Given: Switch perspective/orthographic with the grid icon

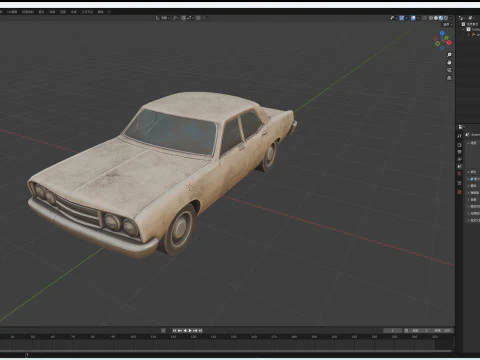Looking at the screenshot, I should pos(449,78).
